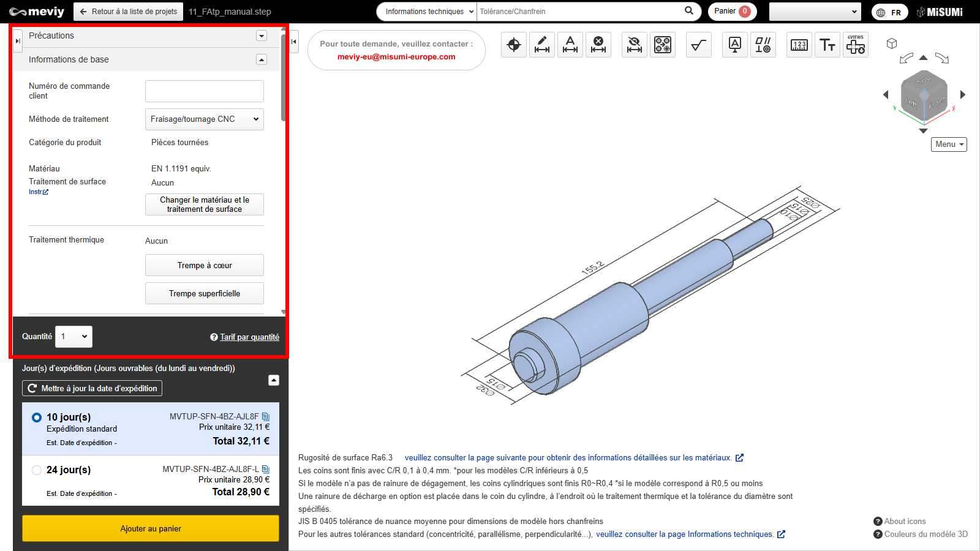Click the Numéro de commande client field
This screenshot has width=980, height=551.
pos(205,91)
